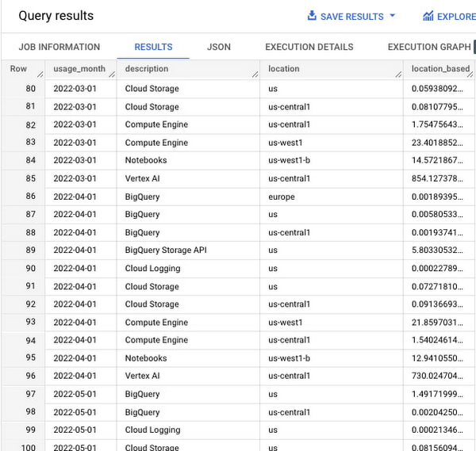Click 'BigQuery' description in row 87
The image size is (476, 451).
(x=142, y=215)
